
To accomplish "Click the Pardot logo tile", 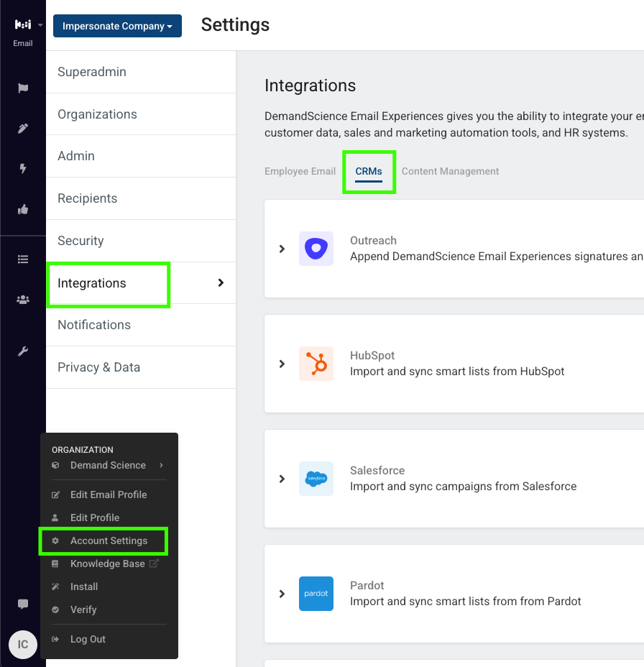I will pos(316,594).
